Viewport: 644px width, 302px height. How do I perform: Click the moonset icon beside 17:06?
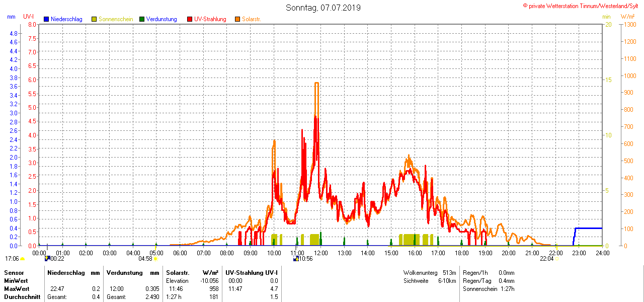tap(22, 259)
